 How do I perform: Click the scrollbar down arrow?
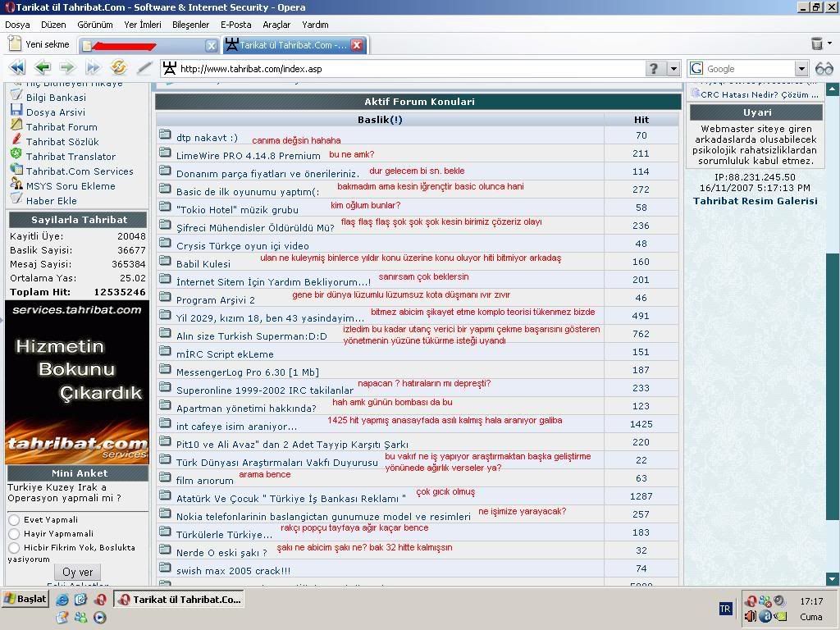pyautogui.click(x=832, y=578)
